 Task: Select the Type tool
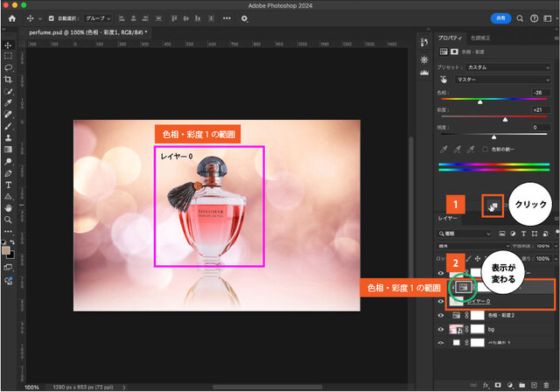pyautogui.click(x=8, y=185)
